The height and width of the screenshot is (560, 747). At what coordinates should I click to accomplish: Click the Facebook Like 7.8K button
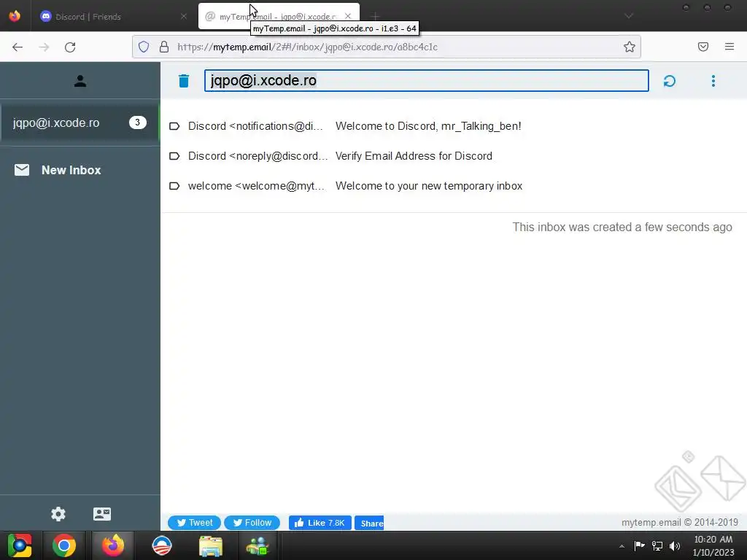point(320,523)
